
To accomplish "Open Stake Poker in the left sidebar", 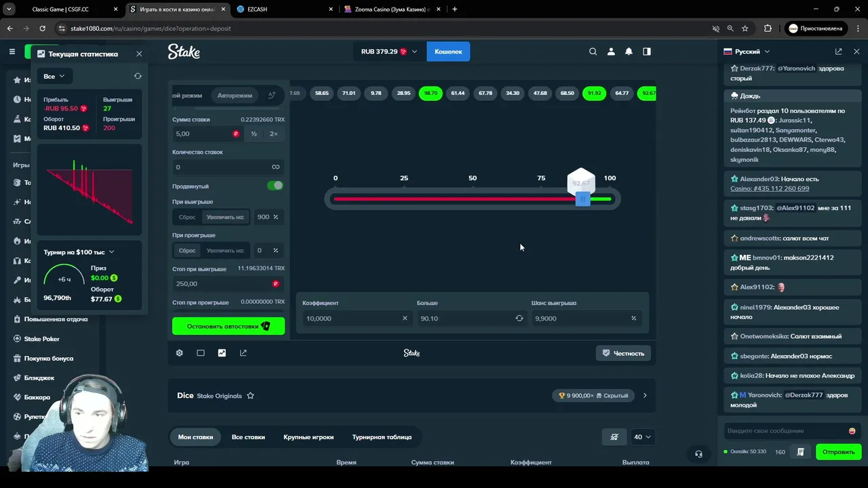I will 42,339.
